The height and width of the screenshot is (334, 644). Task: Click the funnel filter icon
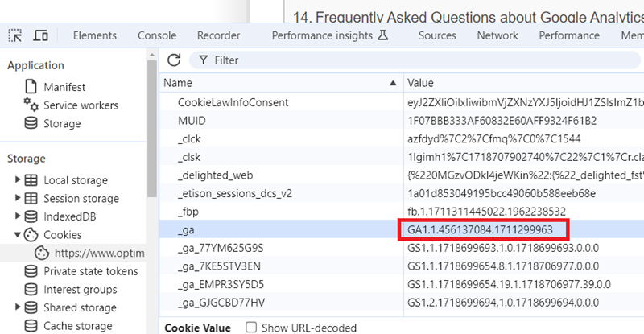204,60
